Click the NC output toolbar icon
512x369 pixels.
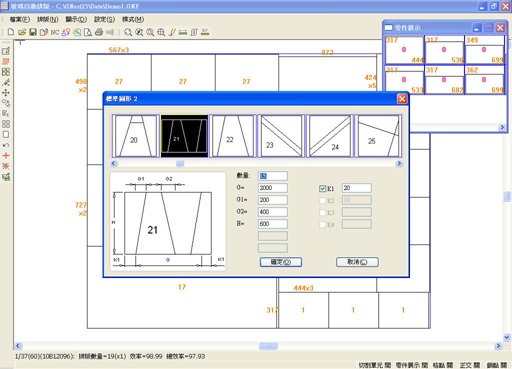[x=55, y=32]
